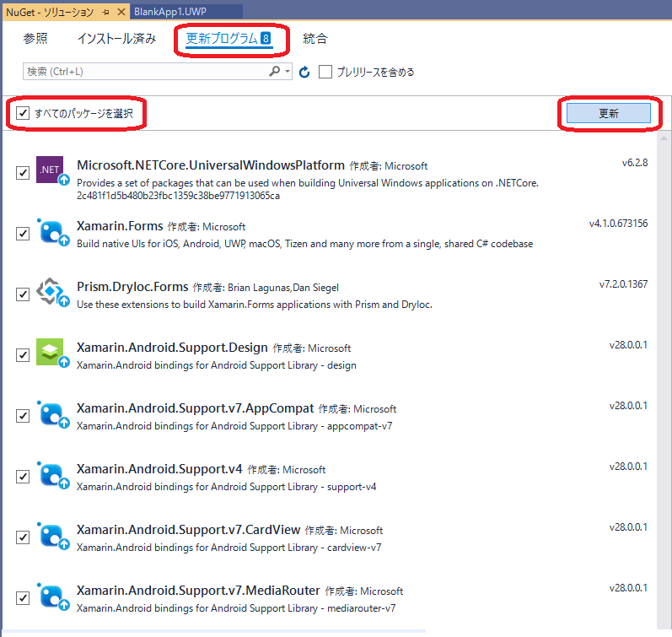
Task: Click 'Build native UIs for iOS' description
Action: tap(304, 244)
